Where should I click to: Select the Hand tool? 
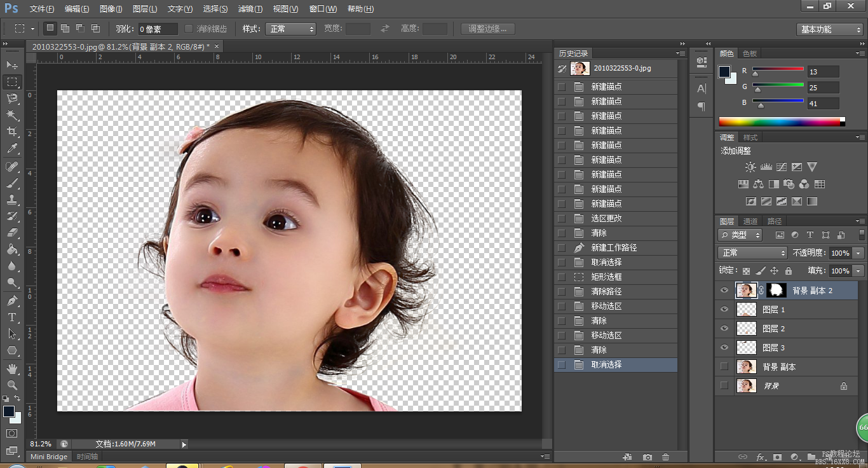coord(12,369)
